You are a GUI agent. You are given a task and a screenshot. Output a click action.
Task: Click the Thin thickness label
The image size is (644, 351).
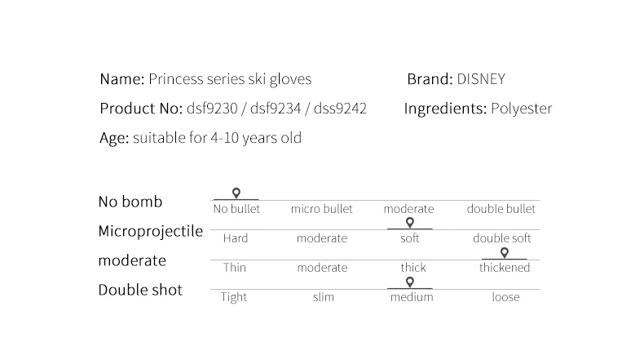pyautogui.click(x=235, y=268)
